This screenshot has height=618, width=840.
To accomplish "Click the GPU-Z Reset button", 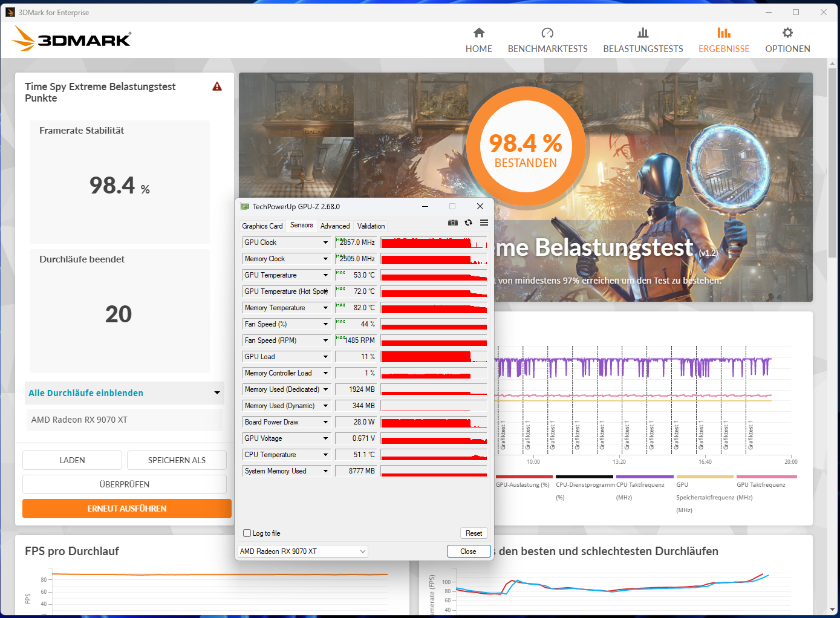I will 474,533.
